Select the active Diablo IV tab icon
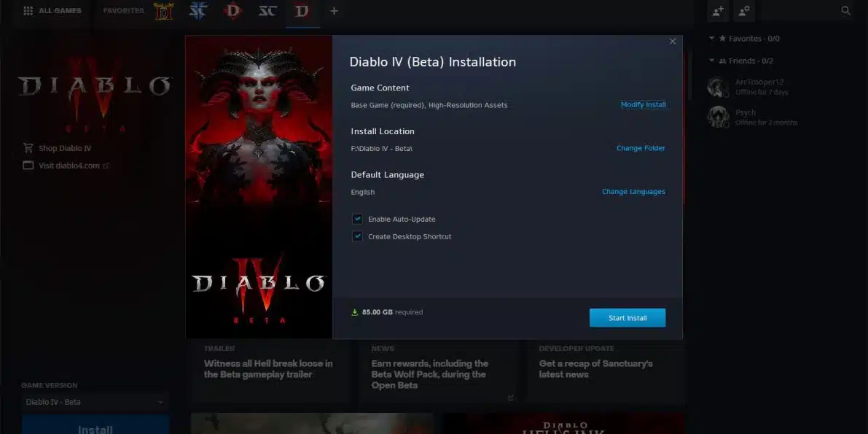Screen dimensions: 868x434 point(302,10)
